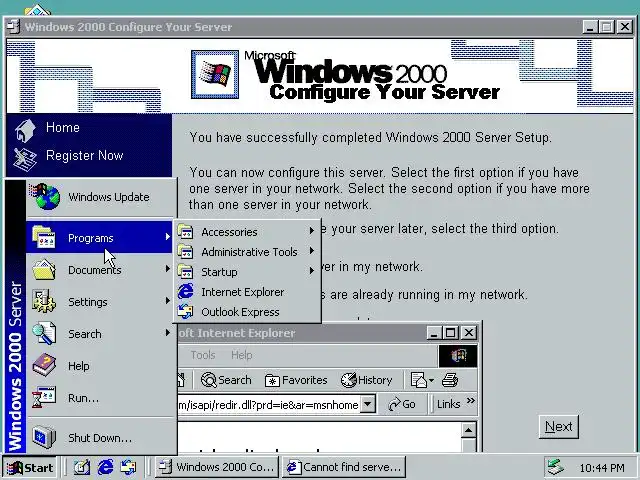Expand the Search submenu arrow
Viewport: 640px width, 480px height.
click(x=167, y=333)
